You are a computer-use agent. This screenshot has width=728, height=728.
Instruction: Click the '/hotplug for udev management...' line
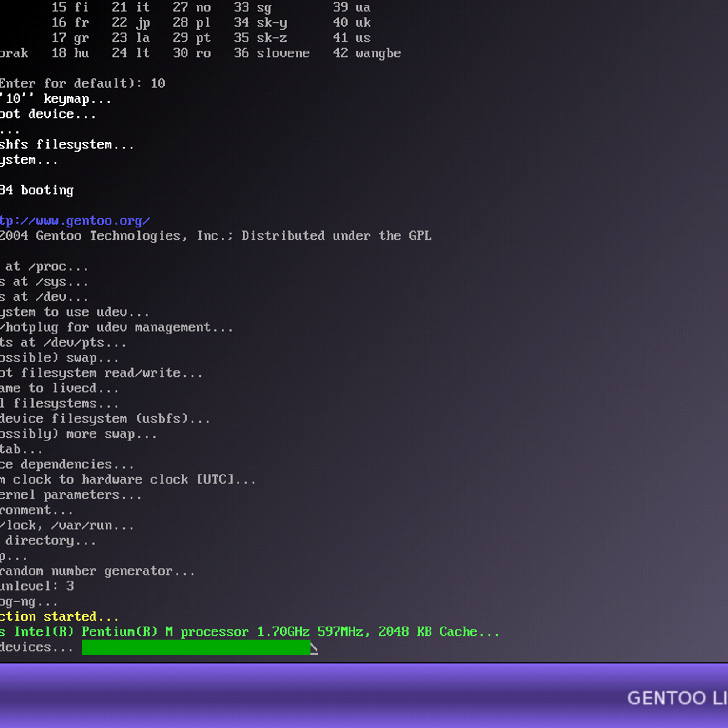coord(116,328)
